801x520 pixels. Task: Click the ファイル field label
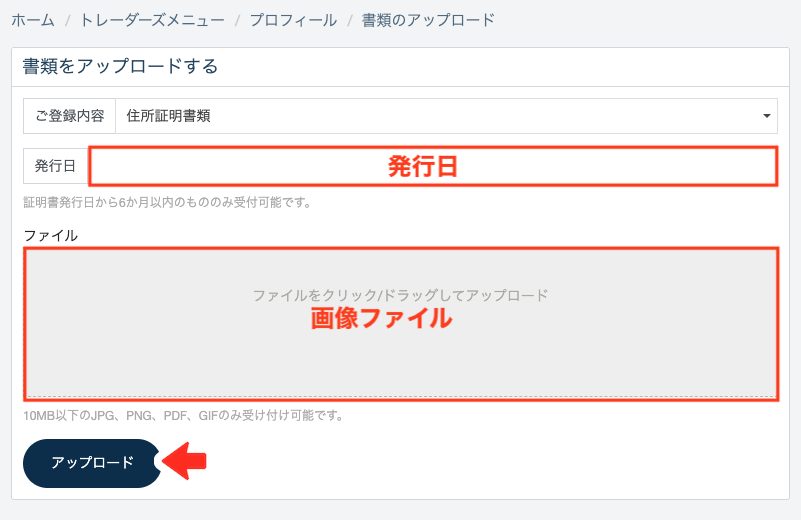[51, 236]
